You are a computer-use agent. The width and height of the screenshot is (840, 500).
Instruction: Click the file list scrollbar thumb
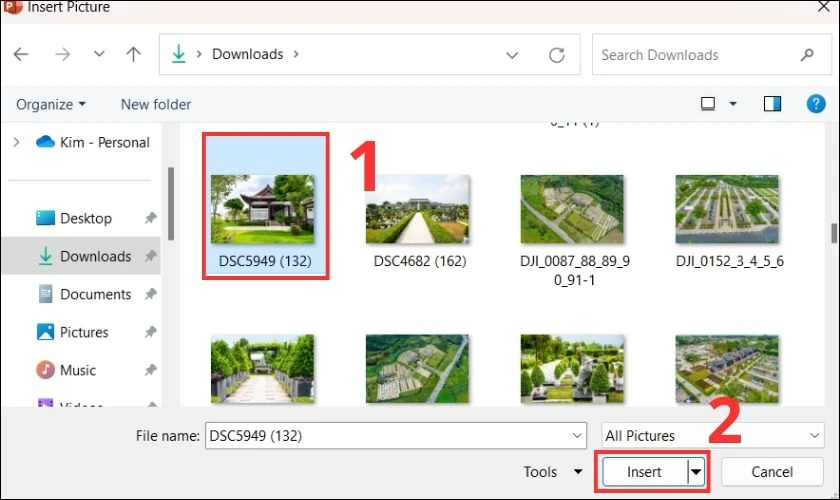click(x=834, y=233)
